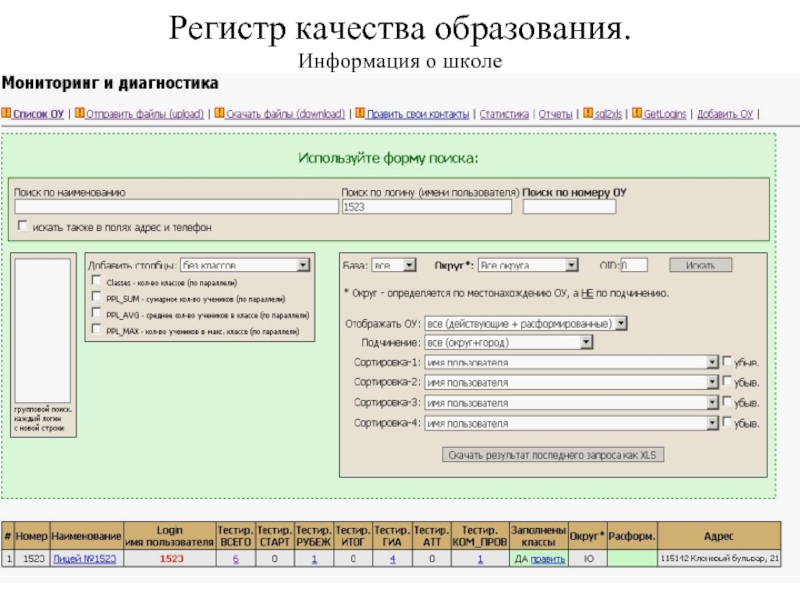
Task: Check the PPL_SUM column checkbox
Action: click(x=96, y=298)
